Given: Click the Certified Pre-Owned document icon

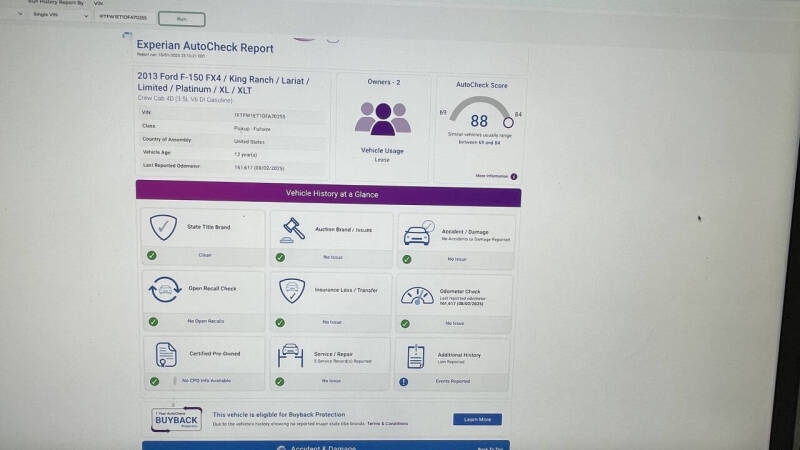Looking at the screenshot, I should pyautogui.click(x=165, y=355).
